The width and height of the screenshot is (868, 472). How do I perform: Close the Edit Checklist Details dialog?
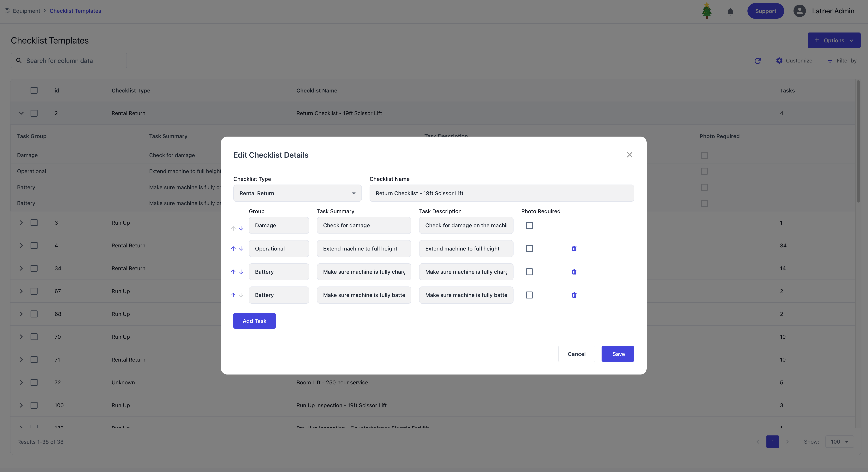629,155
